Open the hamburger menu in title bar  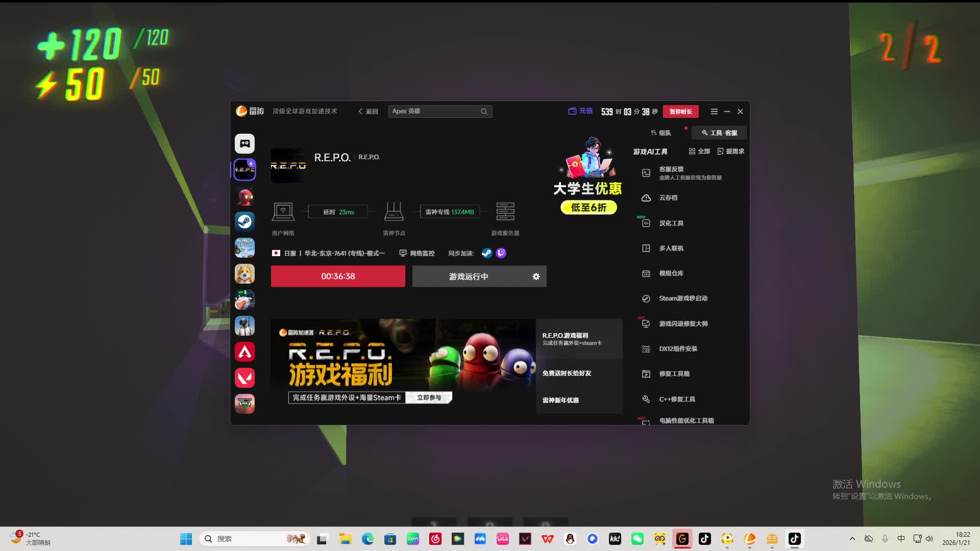click(x=714, y=112)
